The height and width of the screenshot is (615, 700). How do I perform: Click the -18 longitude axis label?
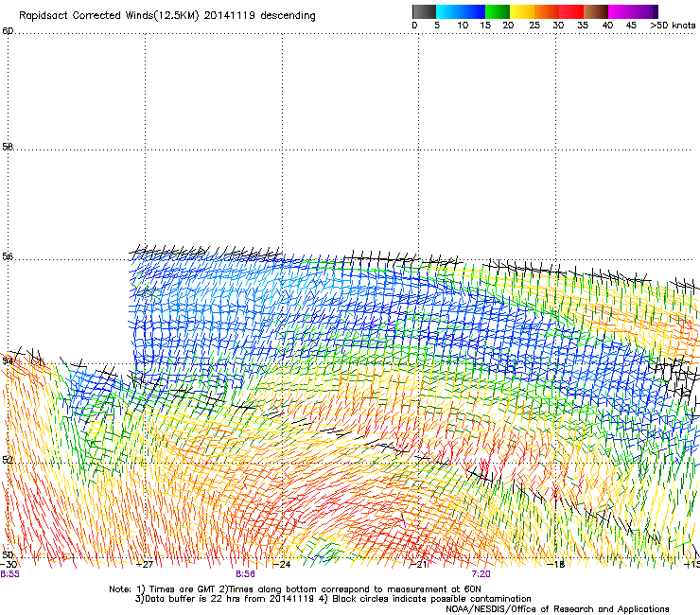coord(556,565)
